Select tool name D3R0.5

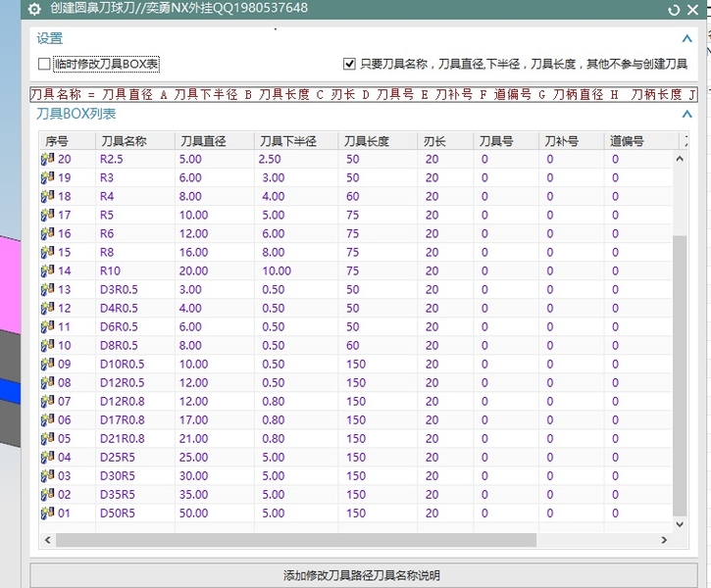pyautogui.click(x=119, y=289)
